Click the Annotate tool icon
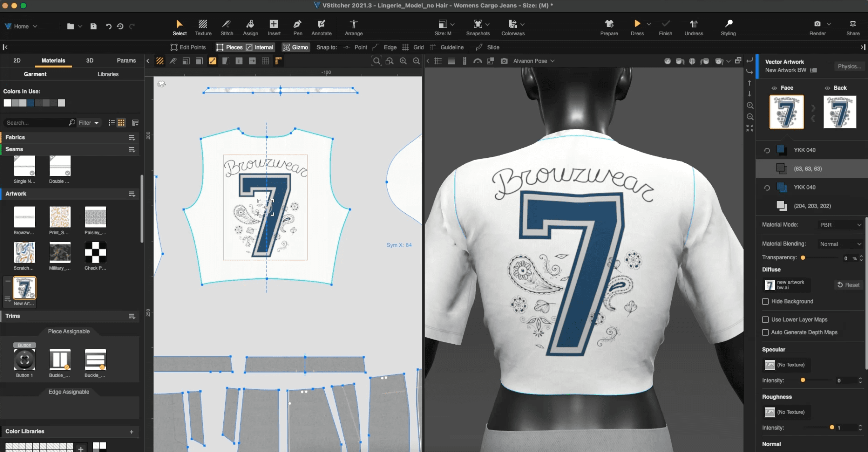Image resolution: width=868 pixels, height=452 pixels. [321, 24]
